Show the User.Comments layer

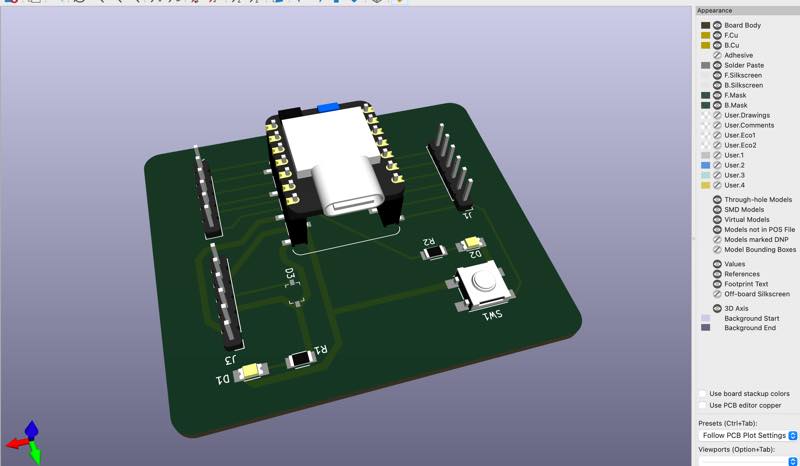[x=717, y=125]
